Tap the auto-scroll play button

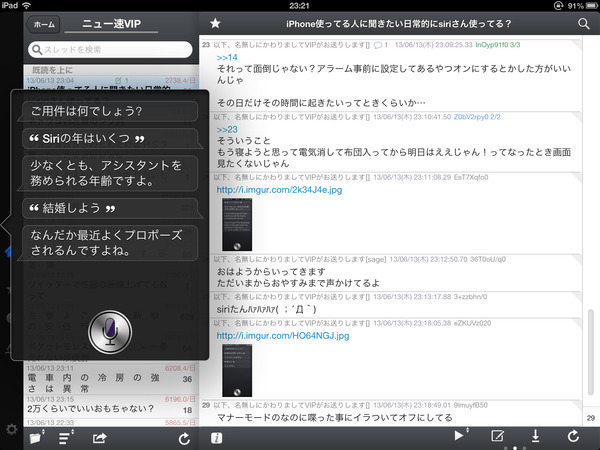pyautogui.click(x=460, y=435)
